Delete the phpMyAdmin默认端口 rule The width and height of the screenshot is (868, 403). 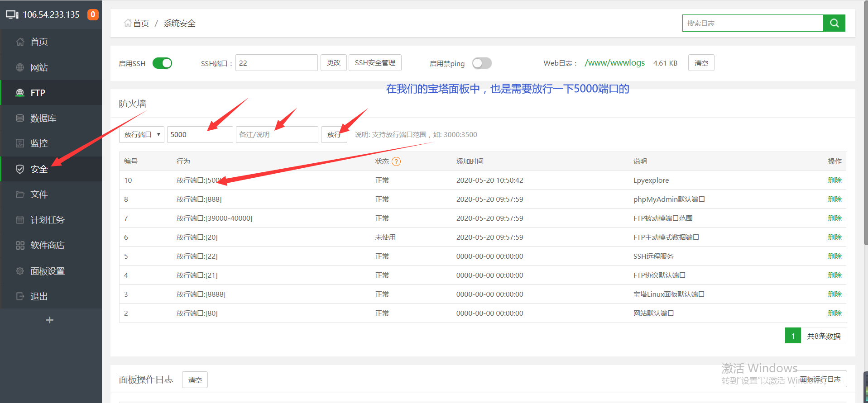pyautogui.click(x=834, y=199)
